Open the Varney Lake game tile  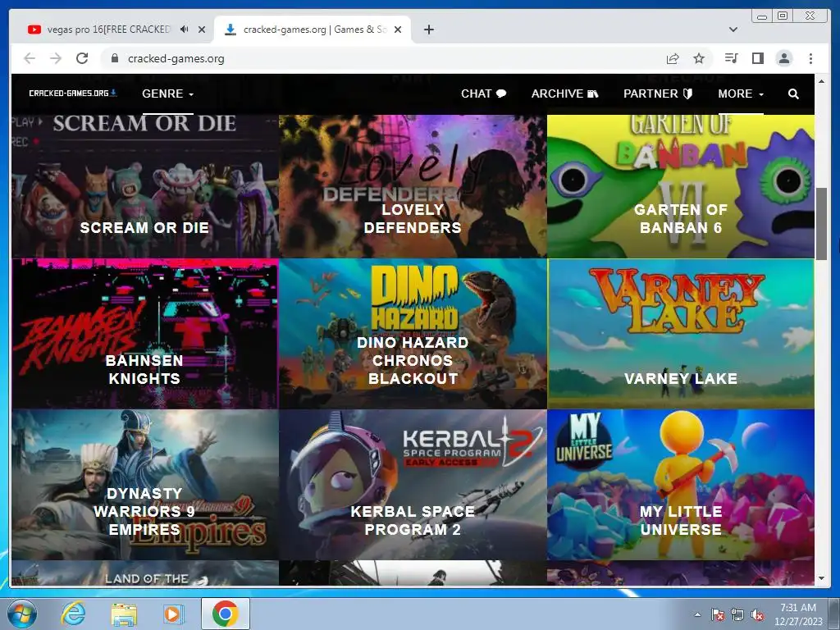[x=680, y=334]
